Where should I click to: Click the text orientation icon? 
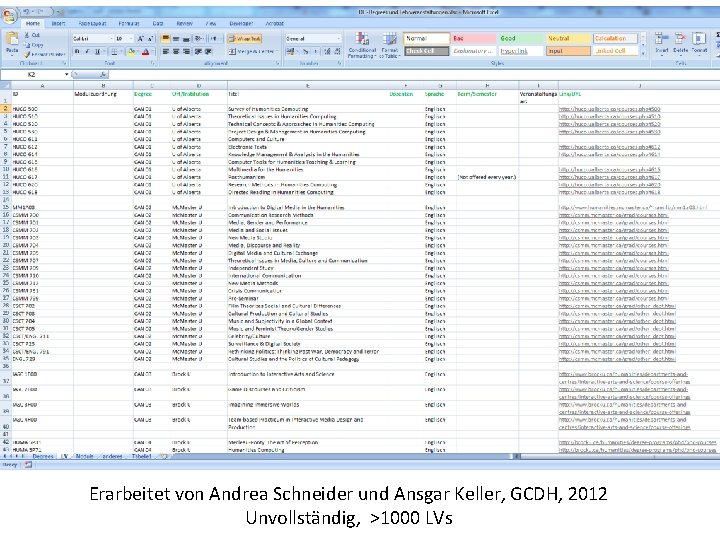(199, 39)
